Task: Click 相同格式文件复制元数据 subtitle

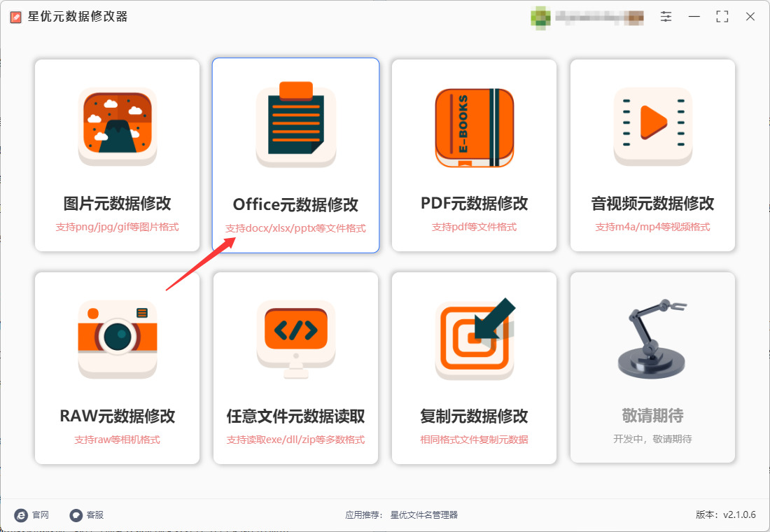Action: pos(475,440)
